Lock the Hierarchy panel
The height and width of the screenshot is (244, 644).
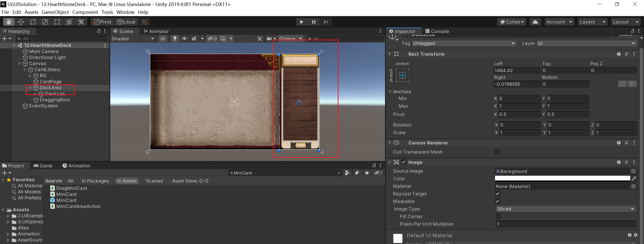coord(99,31)
